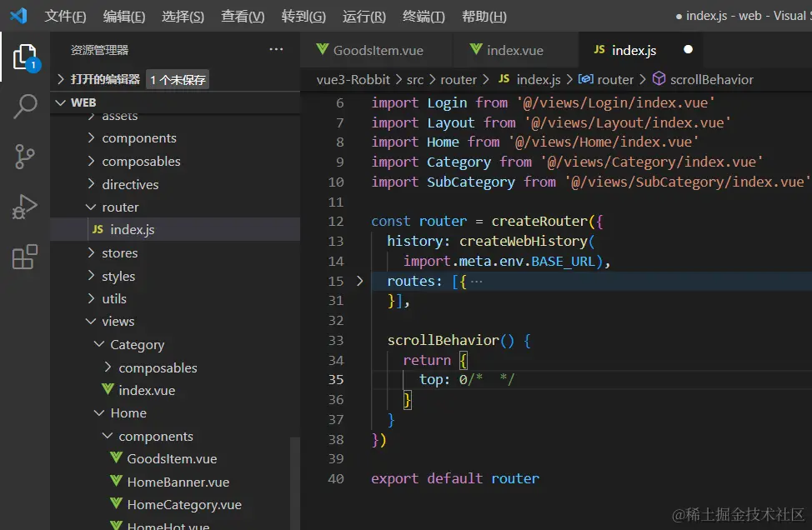Viewport: 812px width, 530px height.
Task: Click the folded ellipsis after routes: [{
Action: [x=476, y=281]
